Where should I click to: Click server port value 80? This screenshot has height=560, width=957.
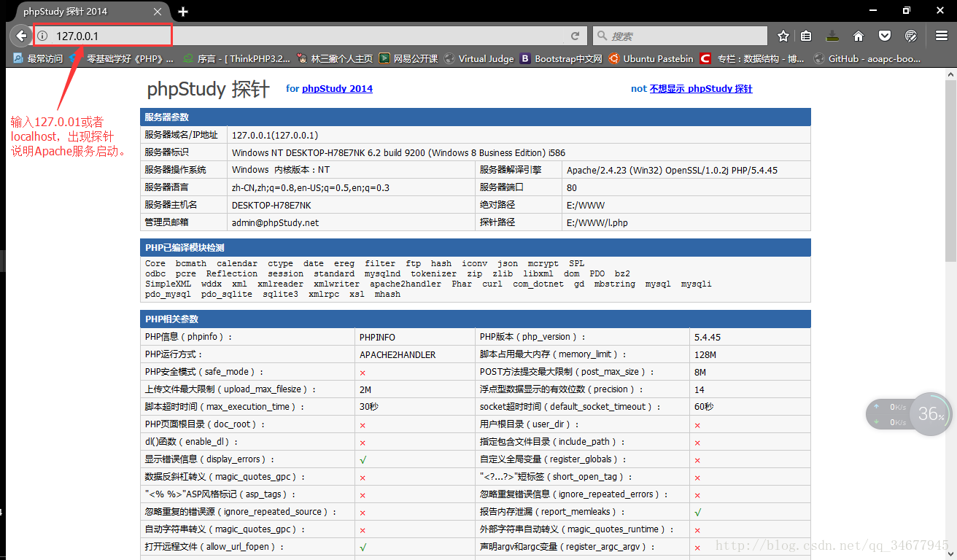coord(572,187)
